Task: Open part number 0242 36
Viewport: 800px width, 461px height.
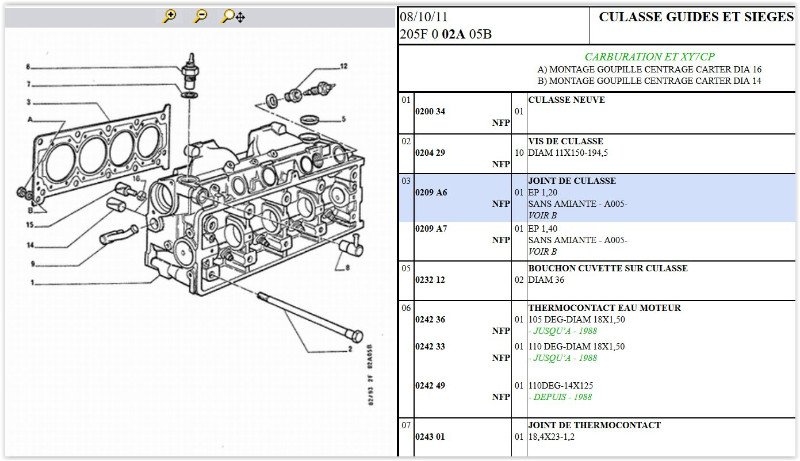Action: pyautogui.click(x=430, y=320)
